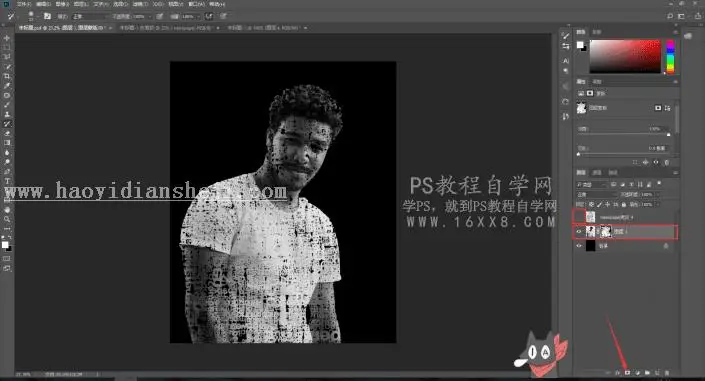Delete mask via Properties panel trash icon
The height and width of the screenshot is (381, 705).
(667, 162)
